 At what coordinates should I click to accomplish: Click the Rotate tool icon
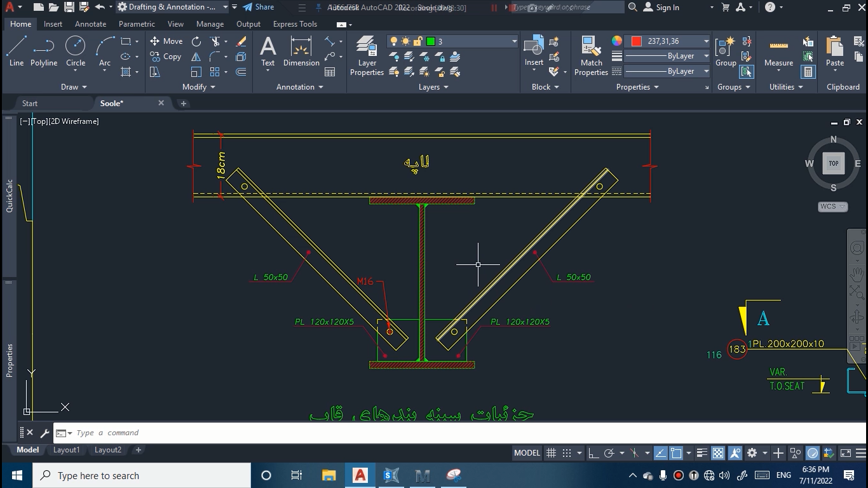196,41
